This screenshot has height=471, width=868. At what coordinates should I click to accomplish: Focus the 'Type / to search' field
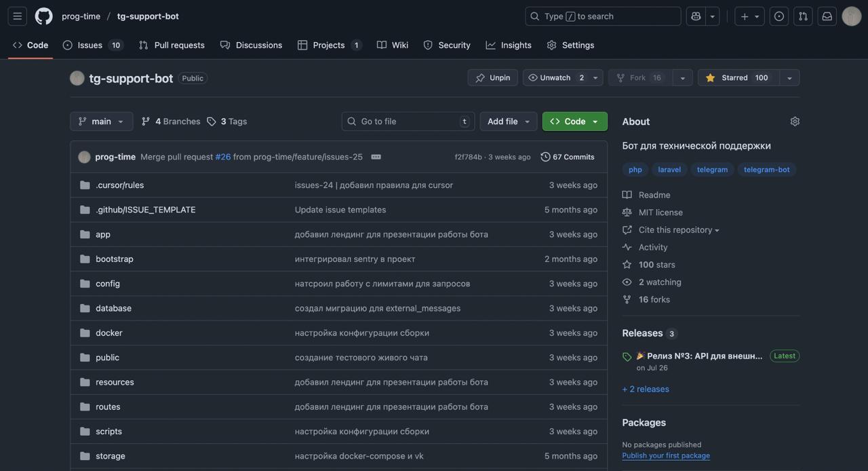(x=603, y=16)
